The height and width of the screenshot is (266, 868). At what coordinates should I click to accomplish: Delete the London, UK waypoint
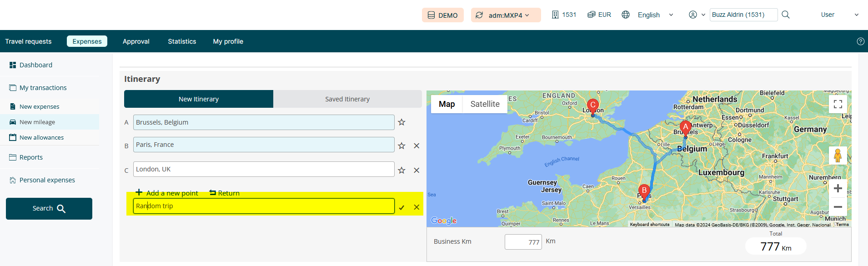click(416, 171)
